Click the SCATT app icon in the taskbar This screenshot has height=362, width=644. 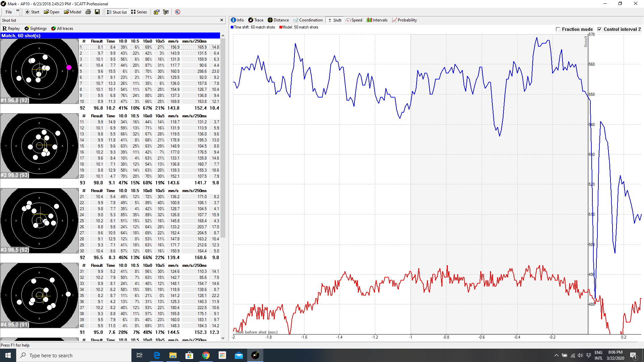(x=255, y=355)
